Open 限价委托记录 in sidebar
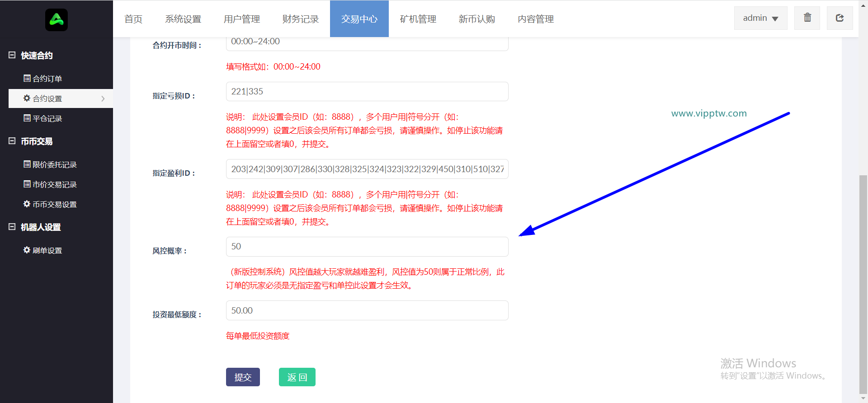Screen dimensions: 868x403 click(61, 164)
